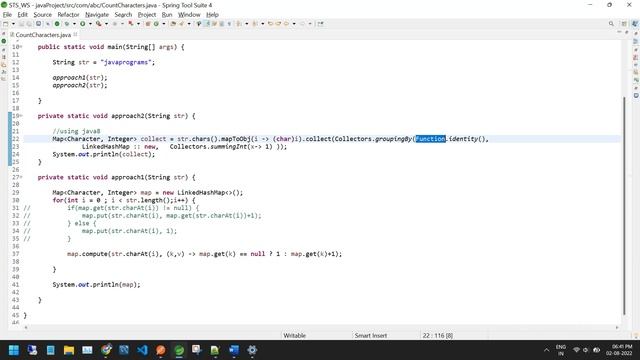Image resolution: width=640 pixels, height=360 pixels.
Task: Click System.out.println(collect) statement
Action: (x=104, y=154)
